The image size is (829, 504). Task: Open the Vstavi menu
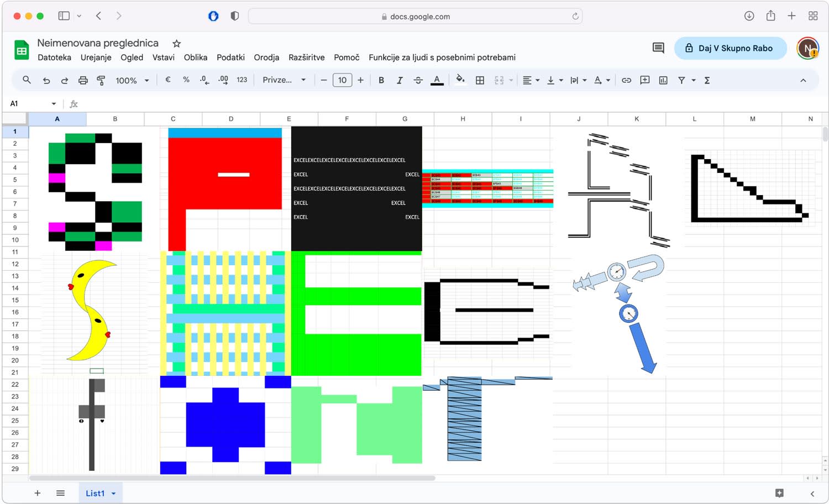163,57
